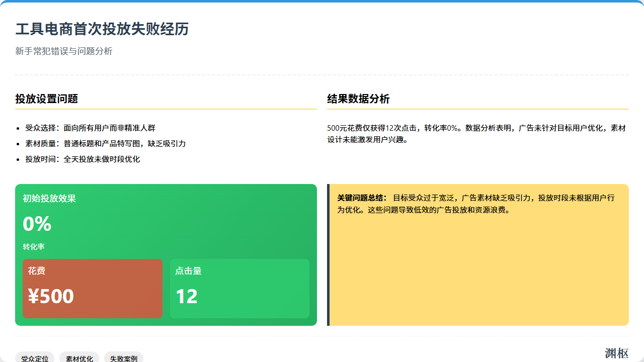This screenshot has height=362, width=644.
Task: Select the click count number 12
Action: [187, 297]
